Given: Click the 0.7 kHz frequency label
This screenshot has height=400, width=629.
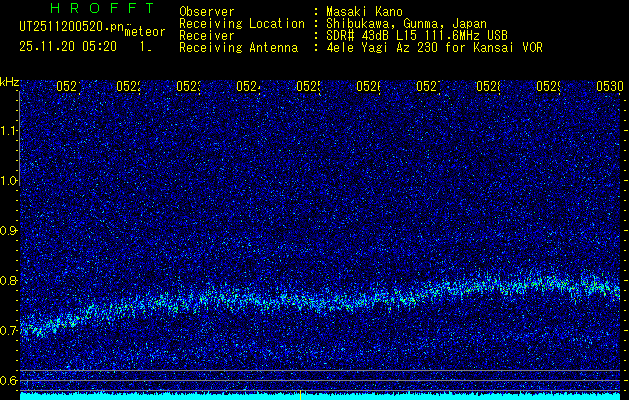Looking at the screenshot, I should (9, 331).
